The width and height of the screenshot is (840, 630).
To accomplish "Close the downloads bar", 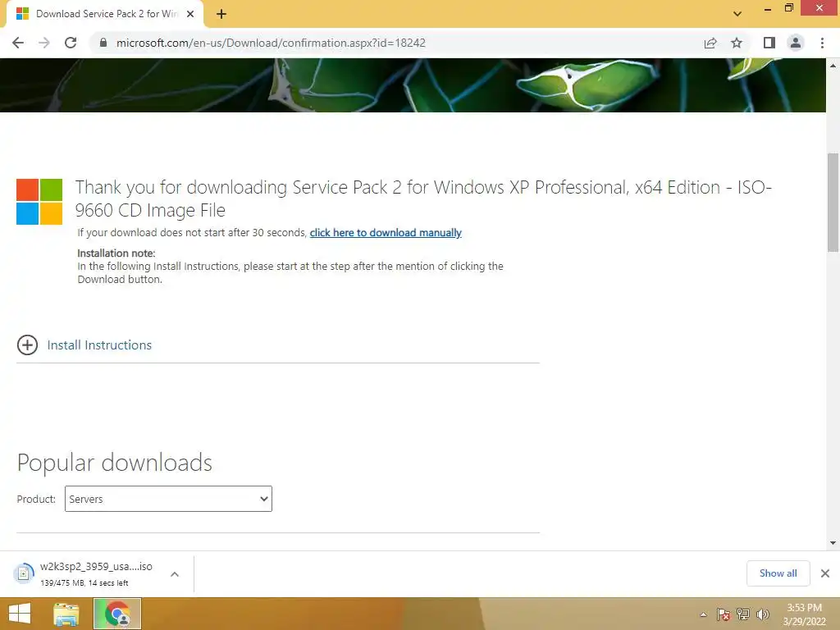I will point(825,573).
